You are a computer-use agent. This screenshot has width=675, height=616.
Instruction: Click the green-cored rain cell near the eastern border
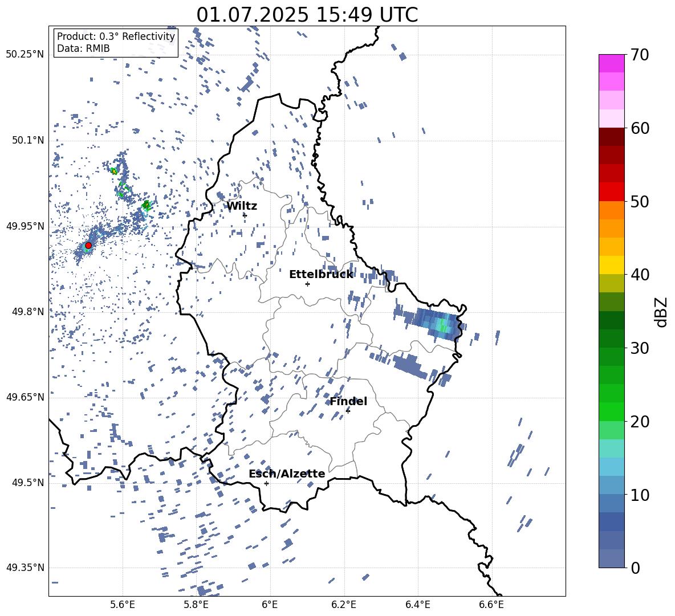click(438, 324)
